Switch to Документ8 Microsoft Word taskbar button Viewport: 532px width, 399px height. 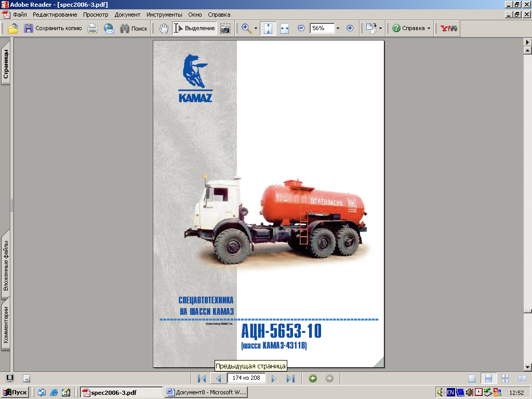click(x=206, y=393)
